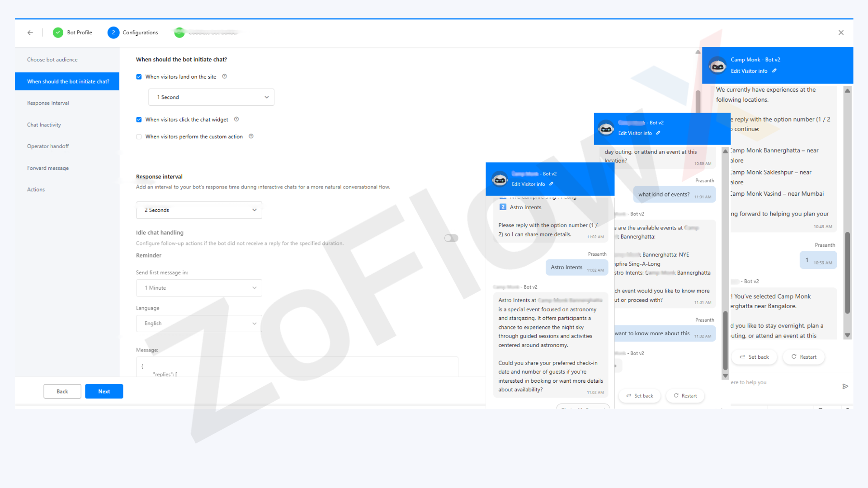Expand the '2 Seconds' response interval dropdown
868x488 pixels.
(199, 210)
